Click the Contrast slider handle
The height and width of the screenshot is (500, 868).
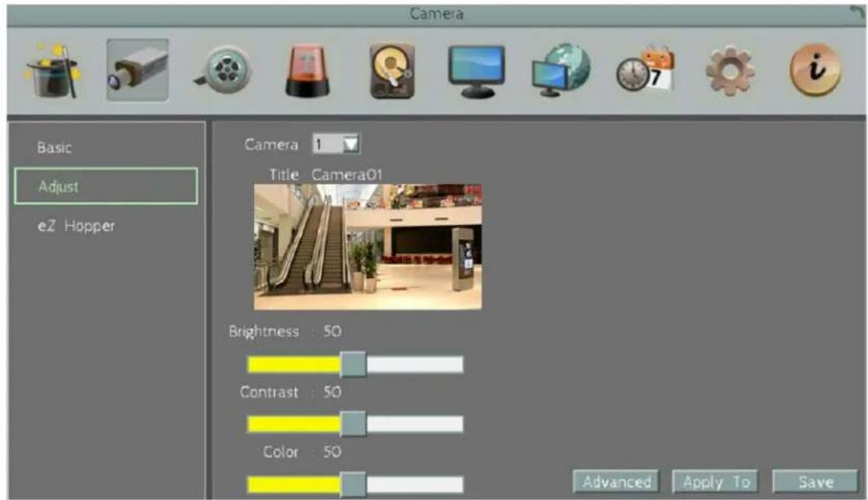(x=353, y=424)
